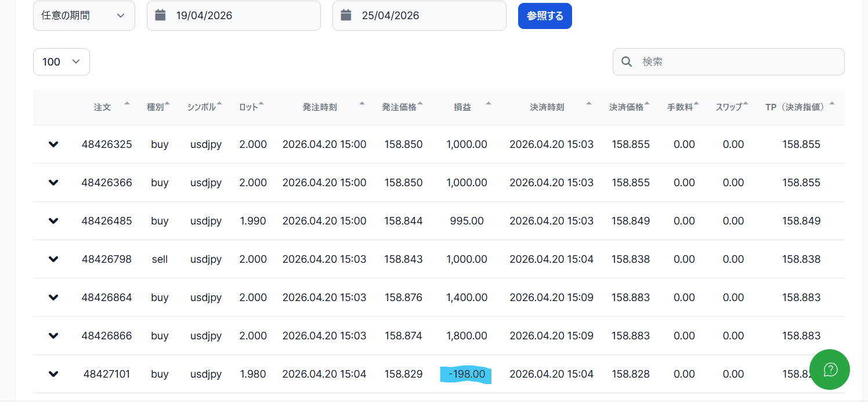Viewport: 868px width, 402px height.
Task: Expand details of order 48426866
Action: (53, 336)
